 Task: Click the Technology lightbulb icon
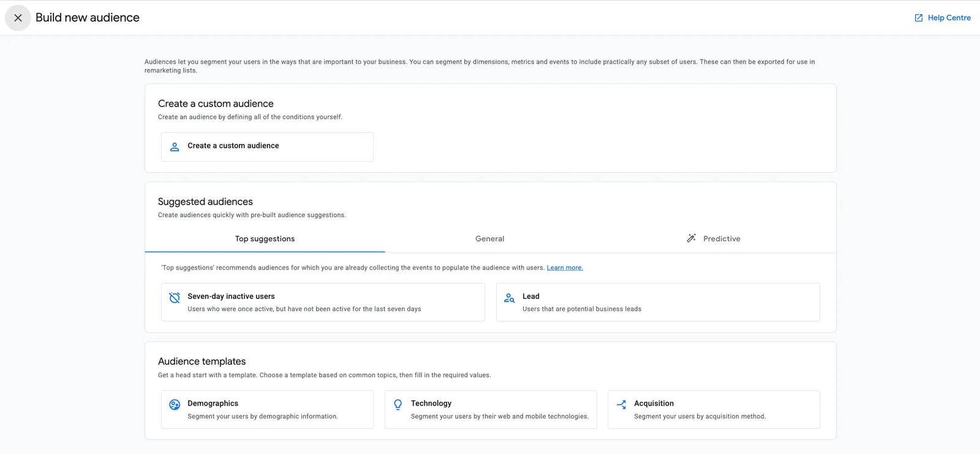(398, 404)
